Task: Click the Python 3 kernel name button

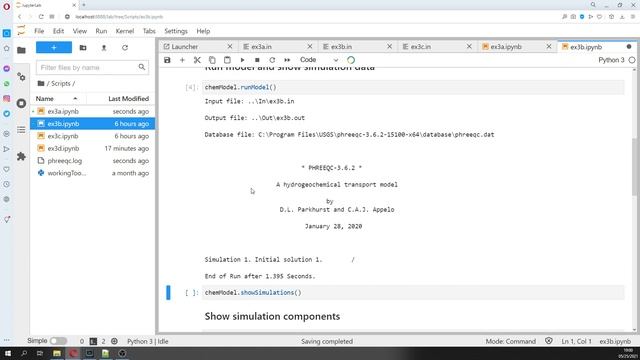Action: coord(611,60)
